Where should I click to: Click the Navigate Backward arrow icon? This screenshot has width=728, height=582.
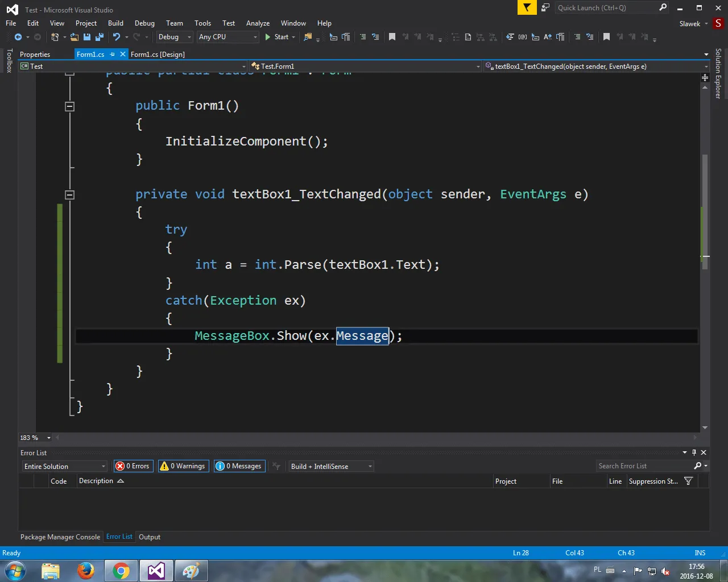(x=18, y=37)
